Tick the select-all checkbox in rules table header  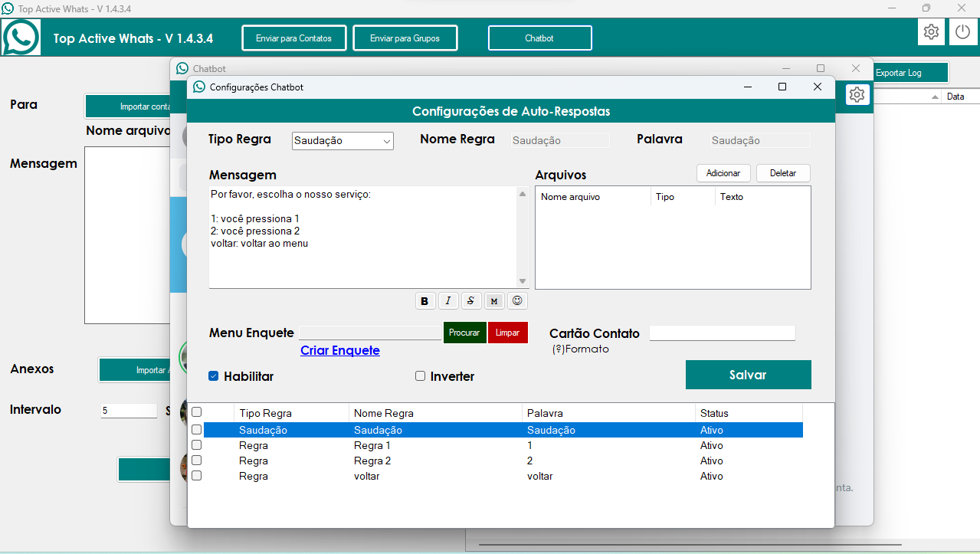click(x=197, y=412)
